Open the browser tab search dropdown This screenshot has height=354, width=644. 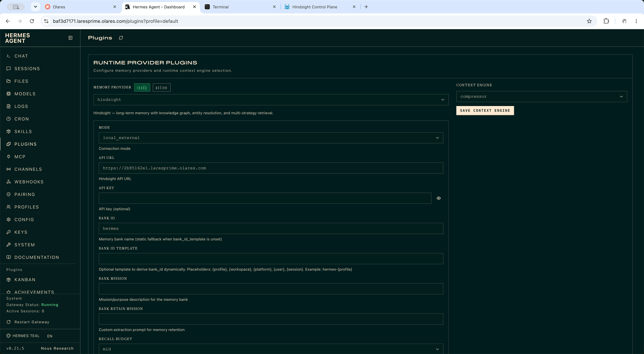click(36, 7)
